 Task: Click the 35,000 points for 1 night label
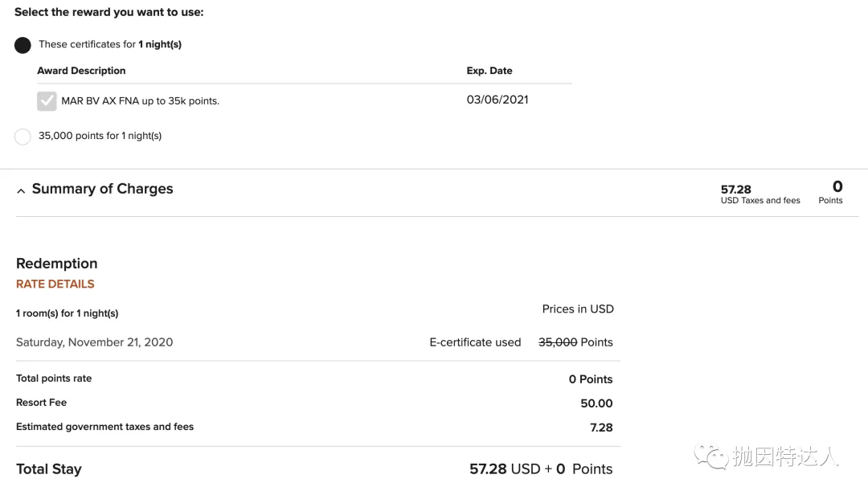[x=100, y=136]
